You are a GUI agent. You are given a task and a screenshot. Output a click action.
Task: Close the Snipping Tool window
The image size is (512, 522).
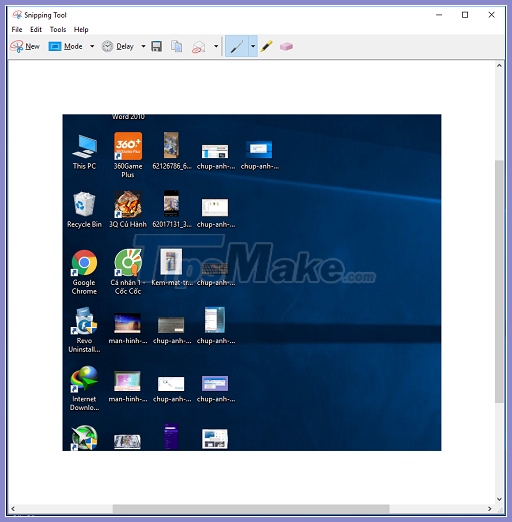click(491, 15)
